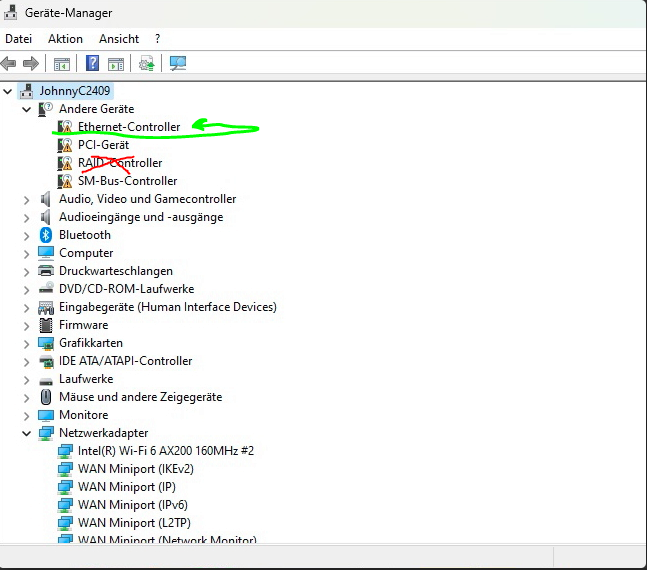This screenshot has width=647, height=570.
Task: Click the IDE ATA/ATAPI-Controller icon
Action: point(46,362)
